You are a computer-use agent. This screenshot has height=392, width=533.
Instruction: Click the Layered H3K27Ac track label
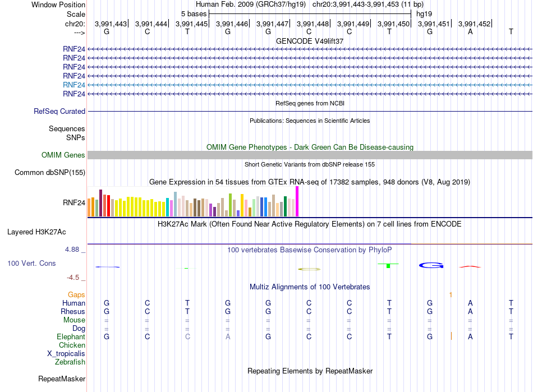pyautogui.click(x=36, y=232)
